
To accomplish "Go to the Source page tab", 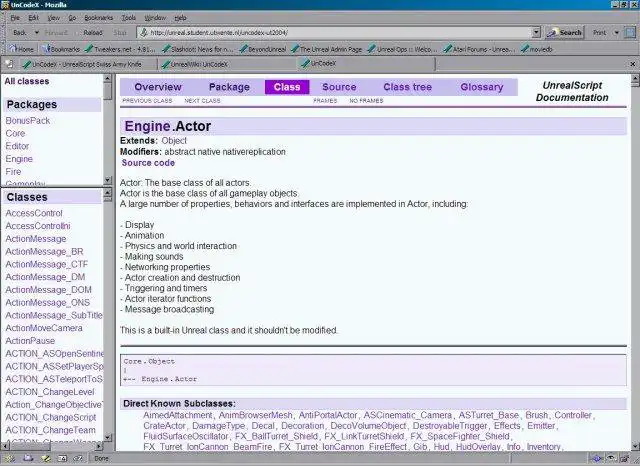I will click(339, 87).
